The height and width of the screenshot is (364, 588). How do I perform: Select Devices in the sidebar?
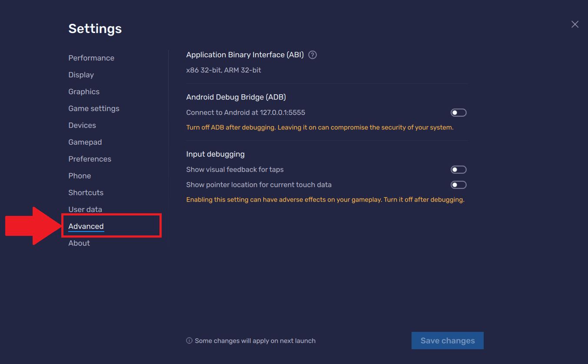82,126
